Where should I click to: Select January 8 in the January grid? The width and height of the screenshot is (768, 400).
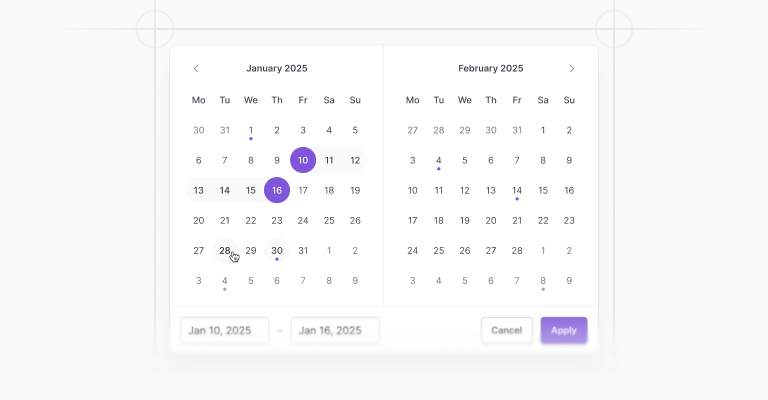[x=251, y=160]
